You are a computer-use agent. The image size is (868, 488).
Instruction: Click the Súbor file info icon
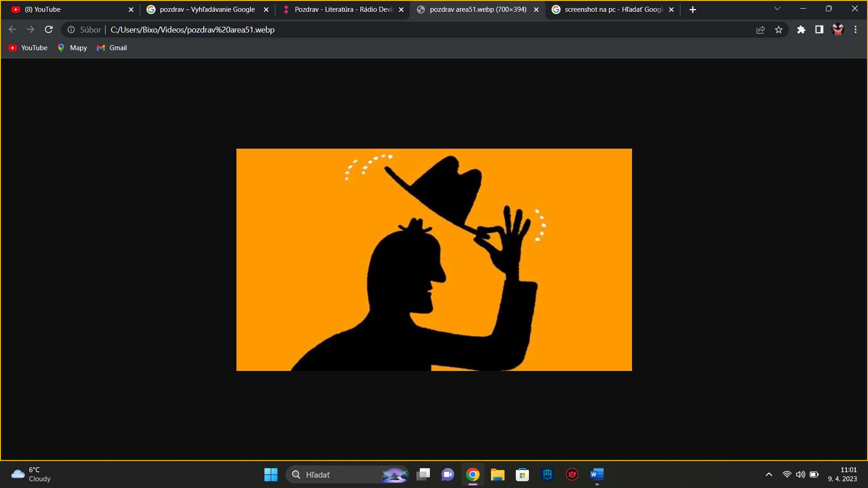click(71, 30)
